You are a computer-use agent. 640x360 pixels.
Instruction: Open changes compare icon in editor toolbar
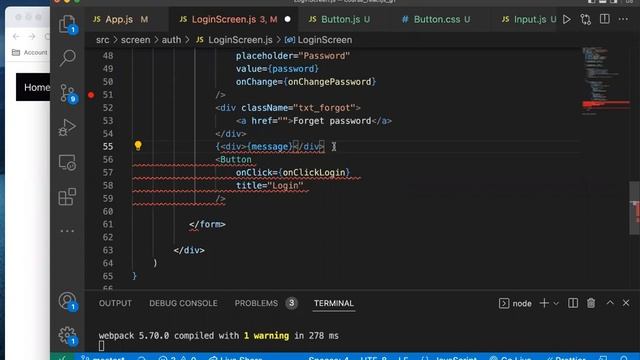coord(586,19)
